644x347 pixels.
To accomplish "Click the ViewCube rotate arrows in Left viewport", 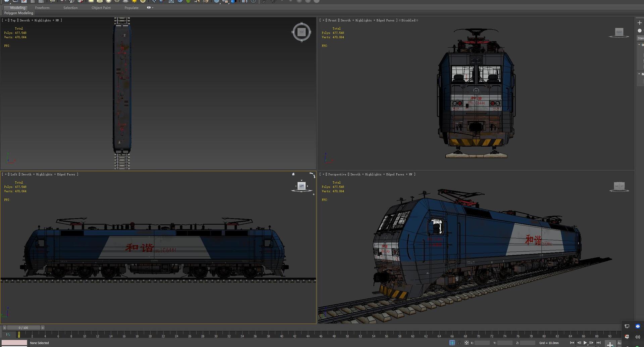I will pos(312,175).
